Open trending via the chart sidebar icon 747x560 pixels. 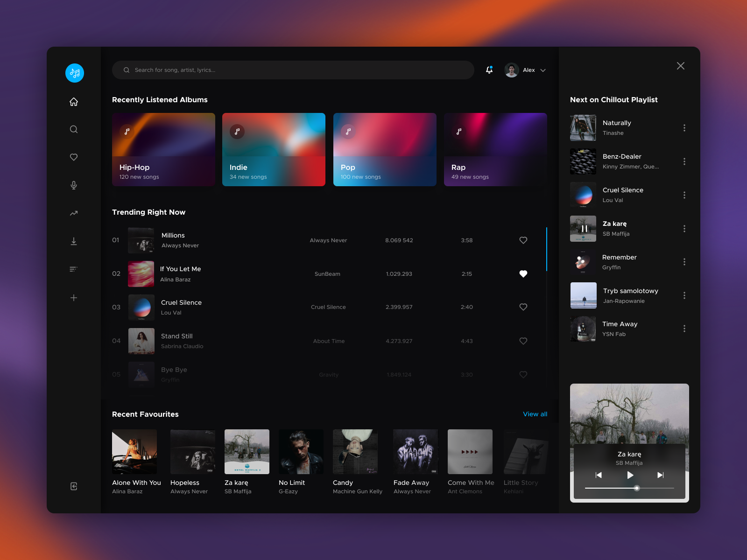point(74,213)
